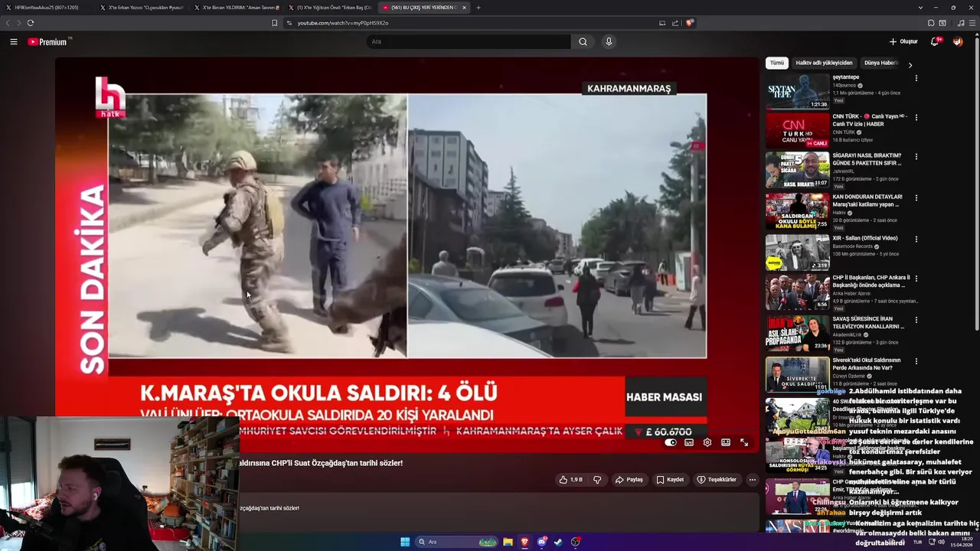Screen dimensions: 980x551
Task: Click the YouTube search magnifier button
Action: point(583,42)
